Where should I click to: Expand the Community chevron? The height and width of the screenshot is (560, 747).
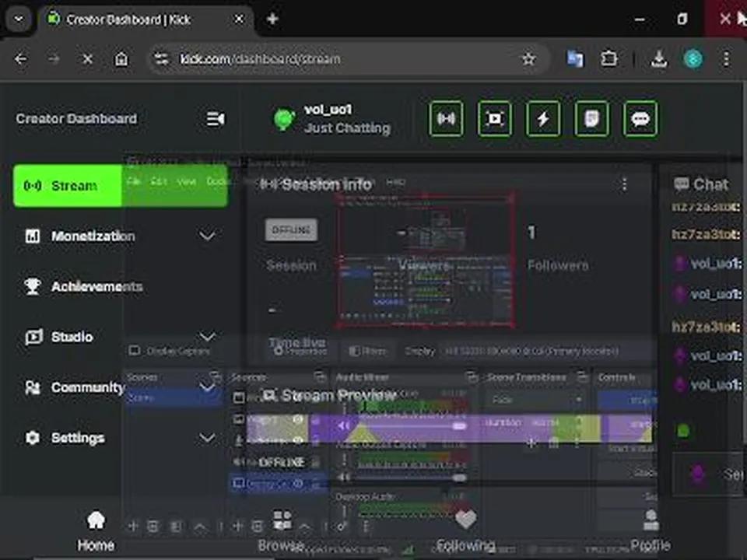(x=207, y=387)
